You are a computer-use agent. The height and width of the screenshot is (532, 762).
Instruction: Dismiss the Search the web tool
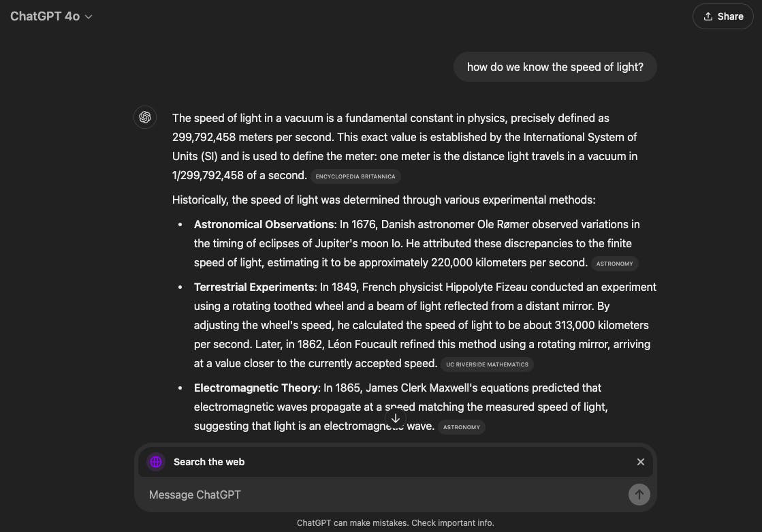pos(640,462)
